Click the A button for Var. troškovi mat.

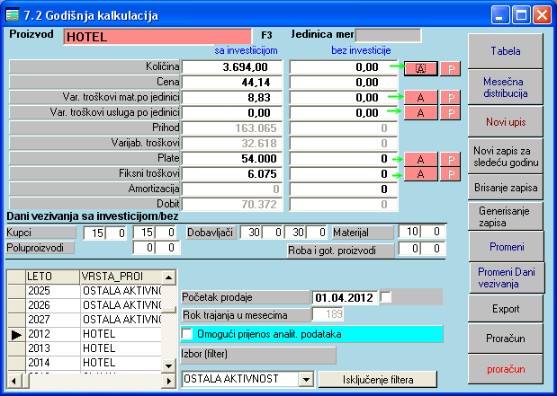coord(421,97)
